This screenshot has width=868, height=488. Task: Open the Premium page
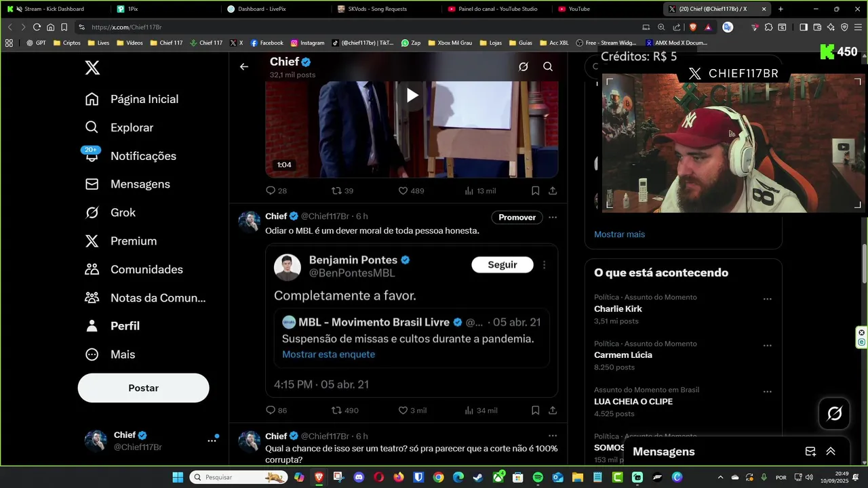(121, 241)
